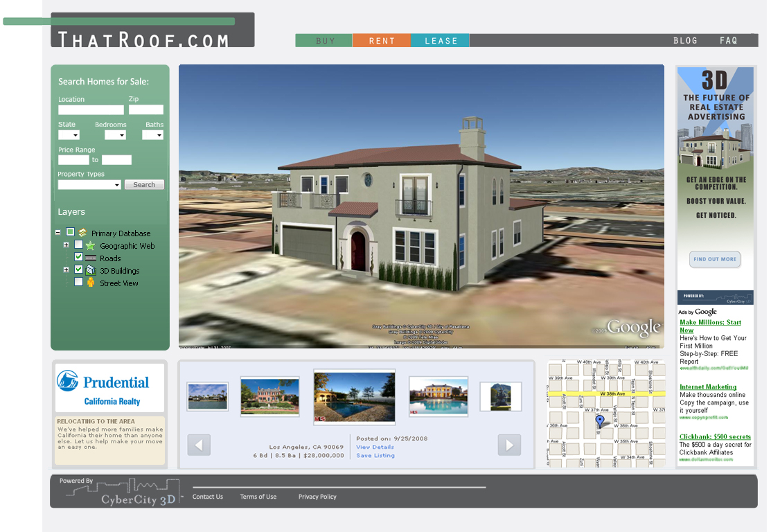
Task: Click the W 38th Ave street map
Action: point(606,413)
